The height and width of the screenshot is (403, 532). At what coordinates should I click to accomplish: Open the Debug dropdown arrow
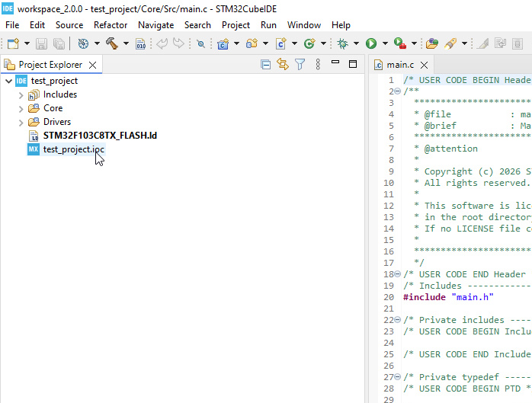click(356, 43)
